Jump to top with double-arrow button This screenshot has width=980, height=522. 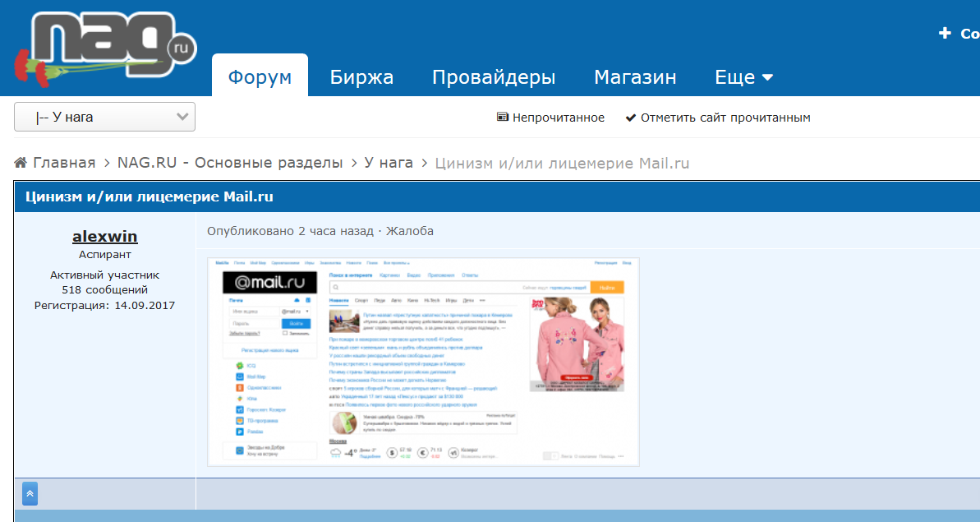30,494
